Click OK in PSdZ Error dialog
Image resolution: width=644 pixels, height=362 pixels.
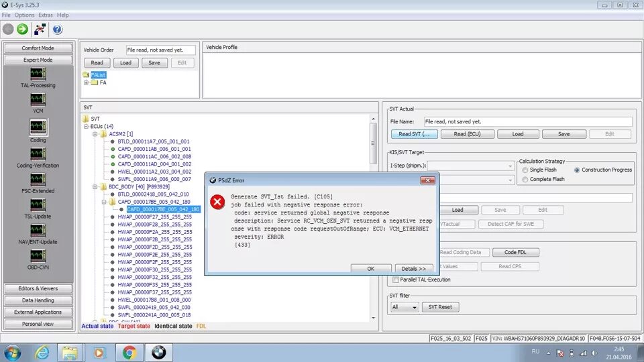(371, 268)
